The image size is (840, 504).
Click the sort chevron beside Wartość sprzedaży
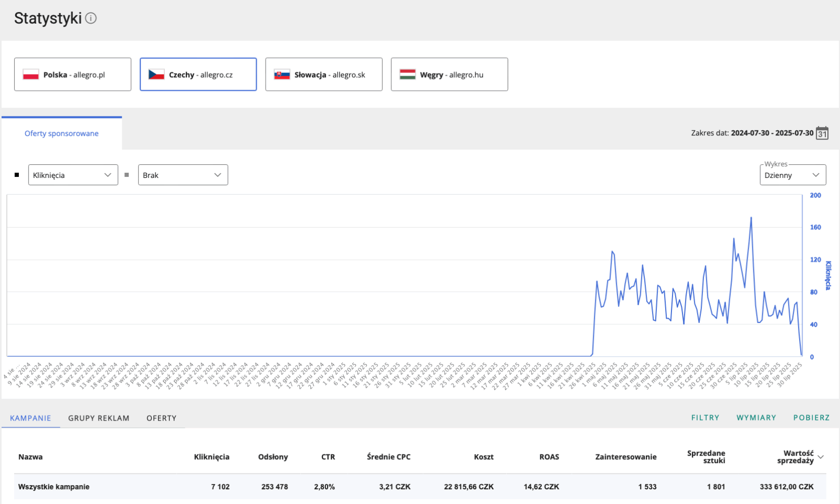[821, 457]
